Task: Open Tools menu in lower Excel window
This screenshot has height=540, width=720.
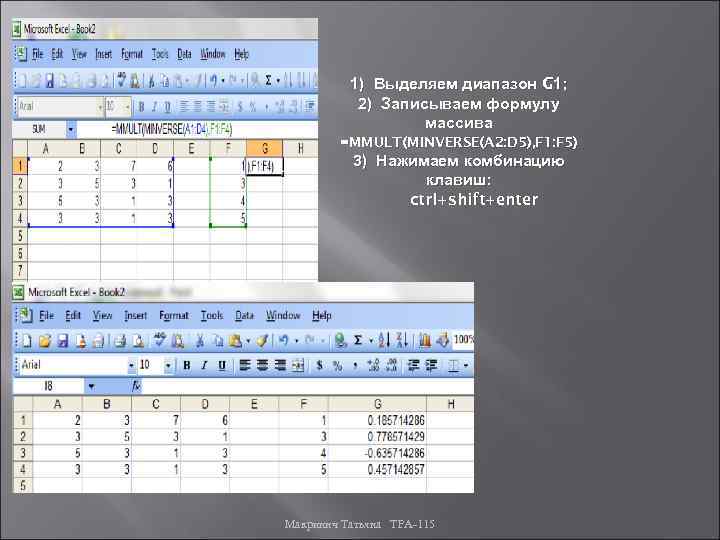Action: coord(212,315)
